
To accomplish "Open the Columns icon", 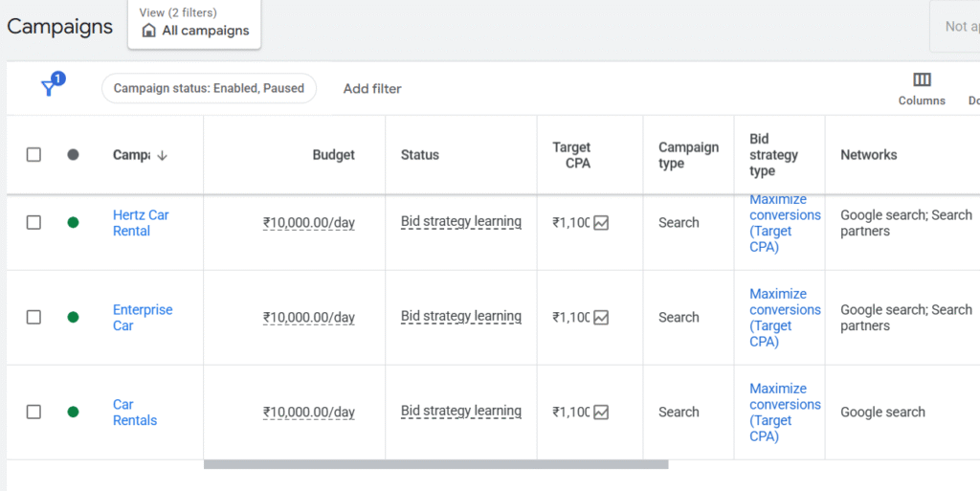I will pos(922,80).
